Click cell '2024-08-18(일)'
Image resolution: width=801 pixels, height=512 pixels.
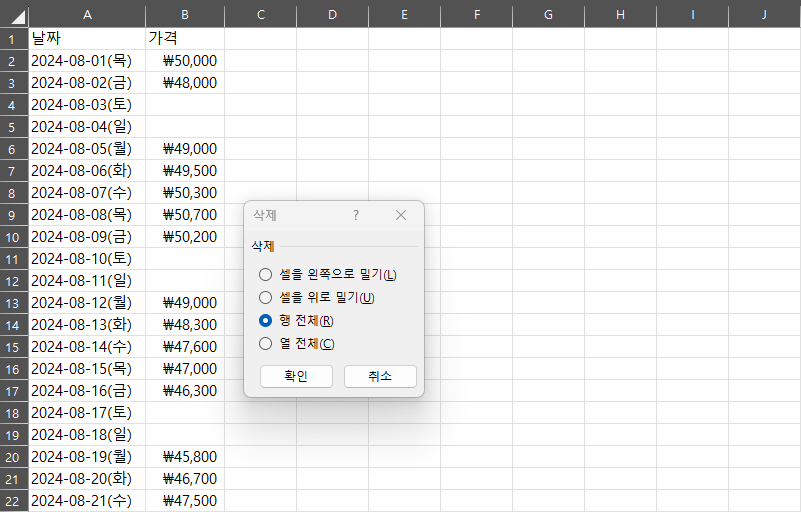pyautogui.click(x=87, y=434)
